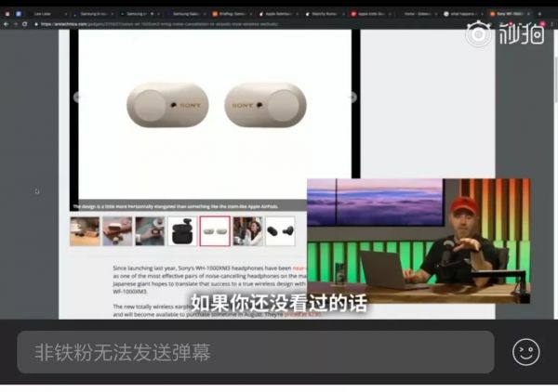Switch to the active Sony WF-1000 tab
The width and height of the screenshot is (558, 392).
click(x=510, y=14)
